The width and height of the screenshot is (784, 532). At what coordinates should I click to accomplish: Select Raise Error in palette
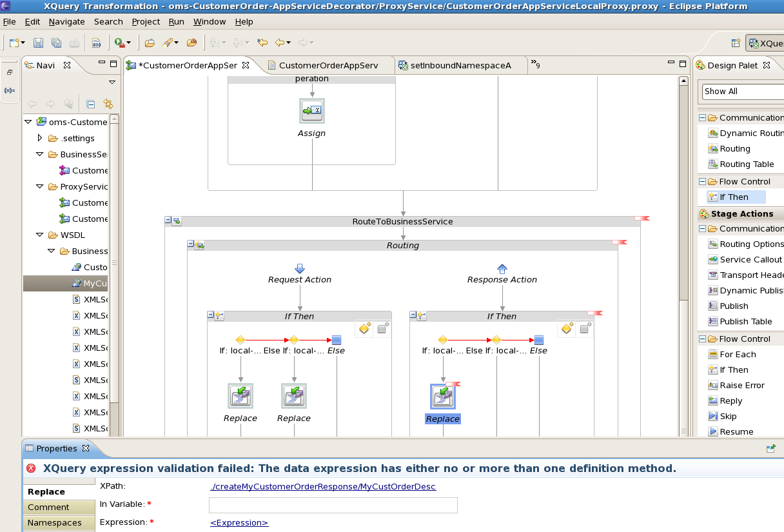tap(736, 385)
